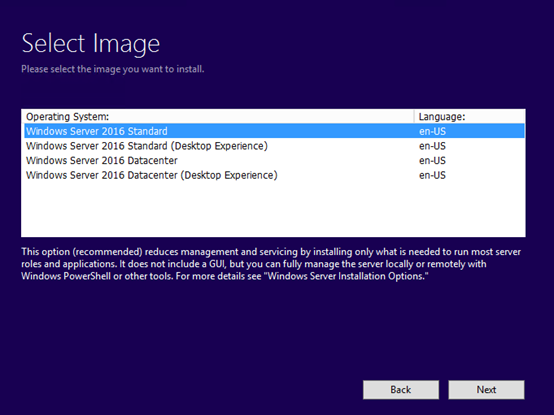Click the Language column header
Image resolution: width=554 pixels, height=415 pixels.
[x=469, y=117]
